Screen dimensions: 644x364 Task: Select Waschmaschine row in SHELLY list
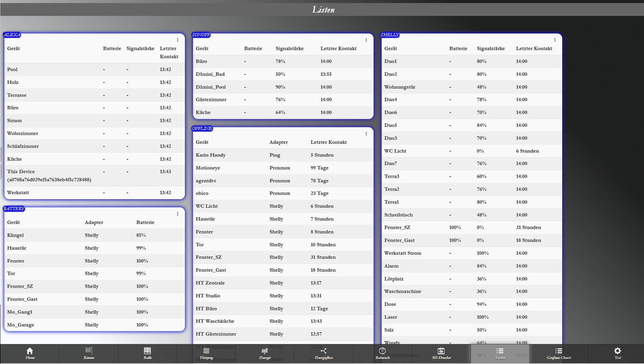click(x=472, y=291)
